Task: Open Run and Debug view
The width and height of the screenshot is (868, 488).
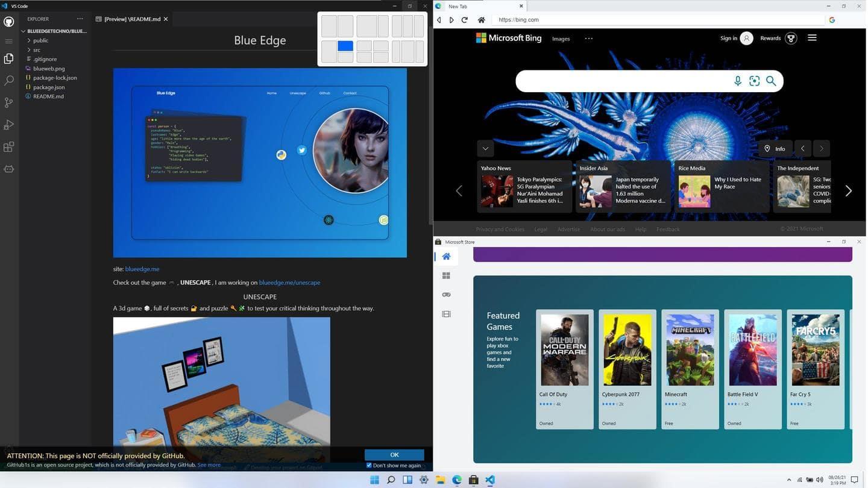Action: [x=8, y=125]
